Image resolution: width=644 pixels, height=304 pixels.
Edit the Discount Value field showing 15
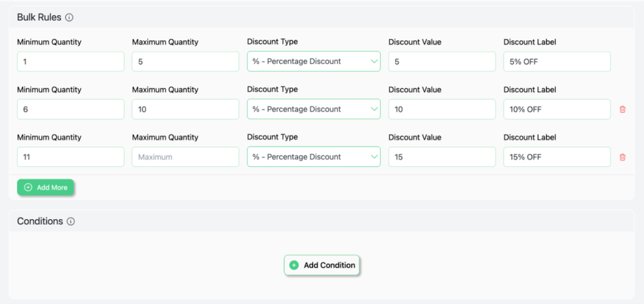pos(441,157)
